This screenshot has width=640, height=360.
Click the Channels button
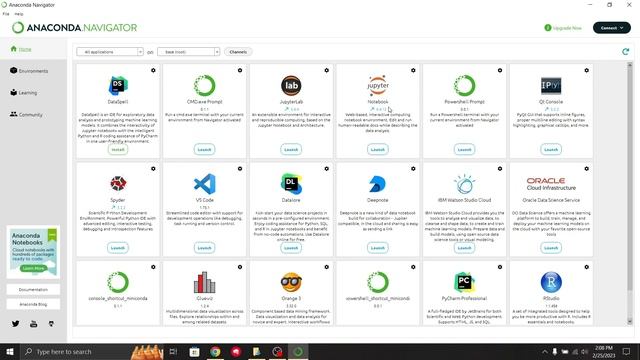pos(238,52)
